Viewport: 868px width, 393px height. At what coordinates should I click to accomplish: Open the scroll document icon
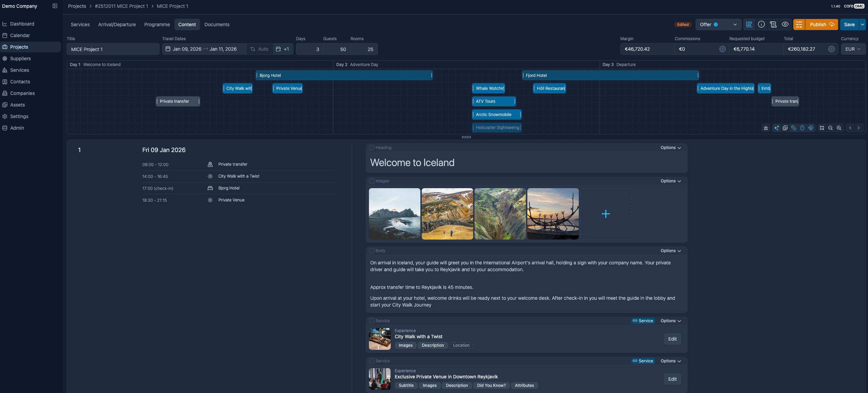pos(773,24)
